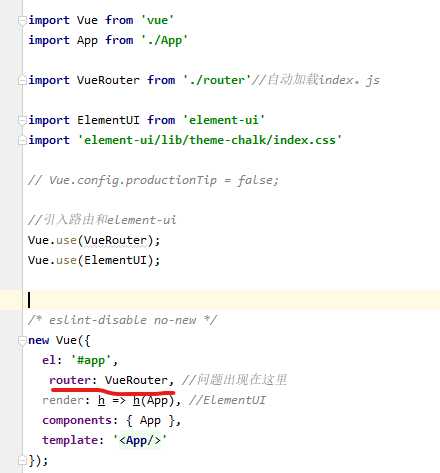Place cursor on './App' import path
The image size is (440, 473).
(164, 41)
